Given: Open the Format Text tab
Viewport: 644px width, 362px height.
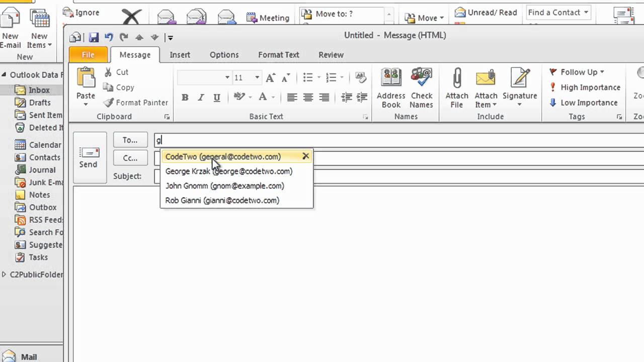Looking at the screenshot, I should pyautogui.click(x=278, y=54).
